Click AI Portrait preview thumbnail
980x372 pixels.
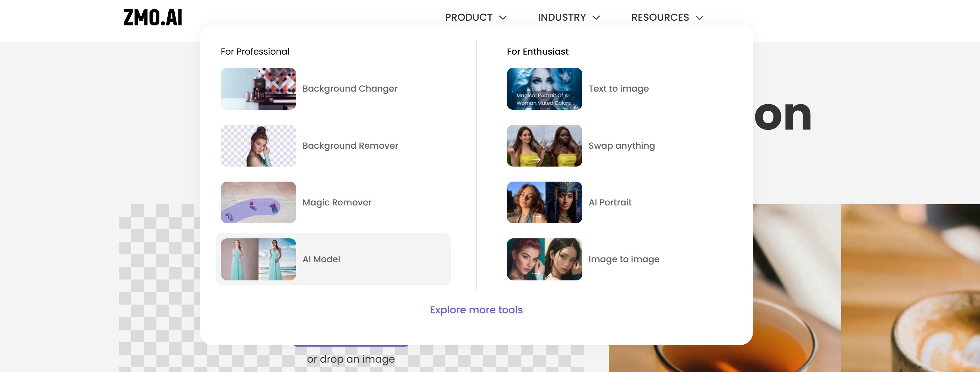[x=544, y=202]
